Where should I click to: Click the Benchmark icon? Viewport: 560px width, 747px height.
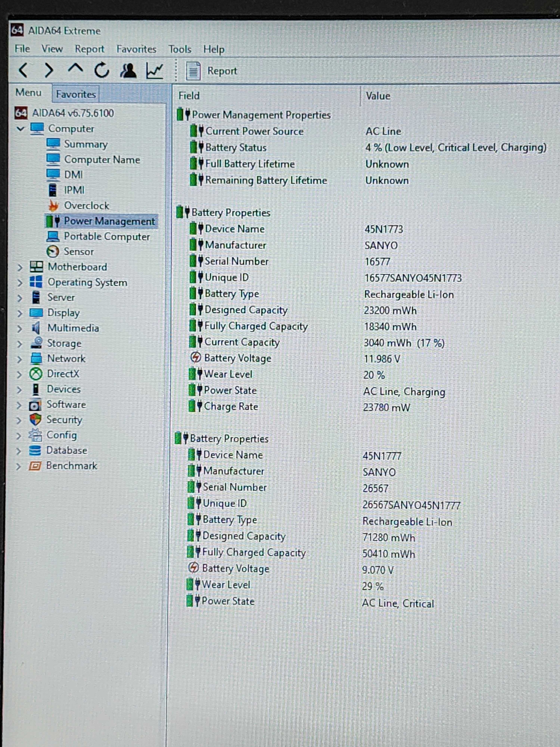[x=35, y=466]
